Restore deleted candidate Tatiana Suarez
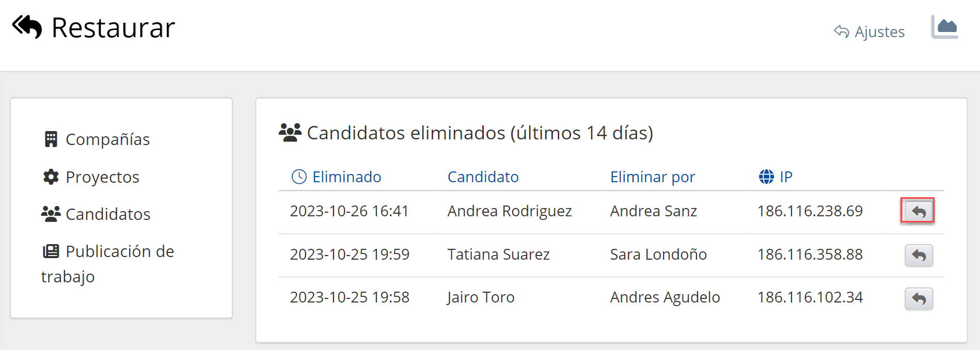Image resolution: width=980 pixels, height=350 pixels. [x=918, y=255]
